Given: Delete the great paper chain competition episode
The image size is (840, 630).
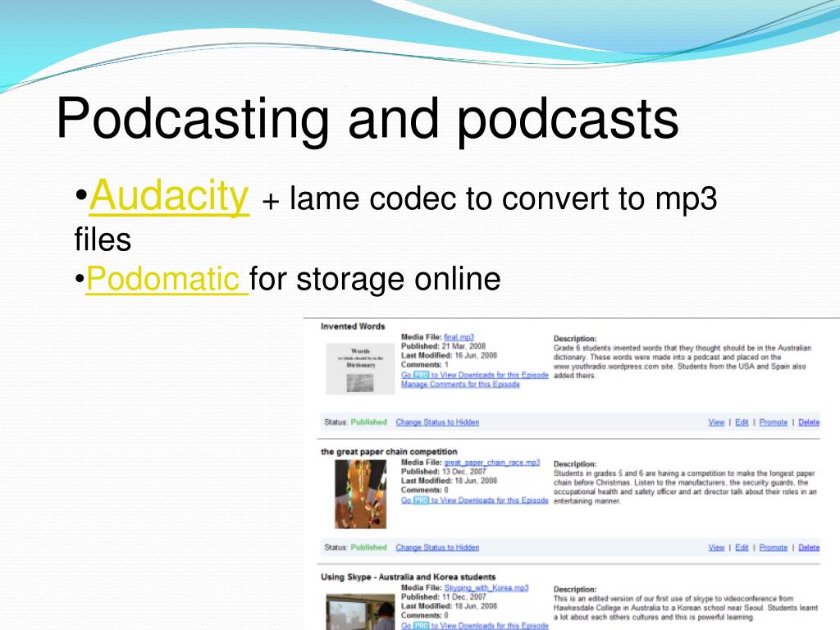Looking at the screenshot, I should [x=809, y=547].
